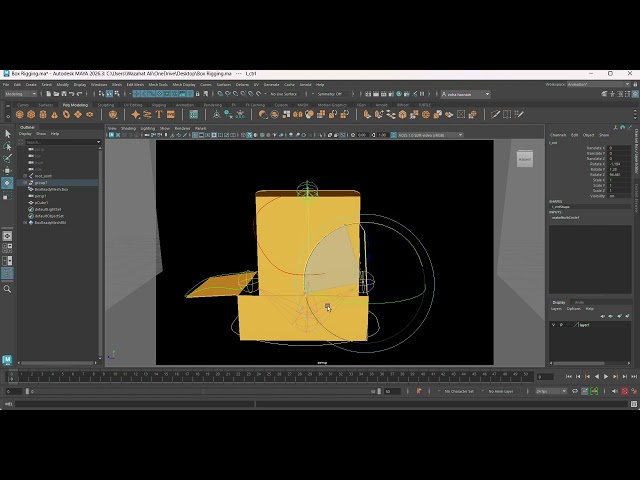
Task: Undo the last action via toolbar icon
Action: (x=72, y=94)
